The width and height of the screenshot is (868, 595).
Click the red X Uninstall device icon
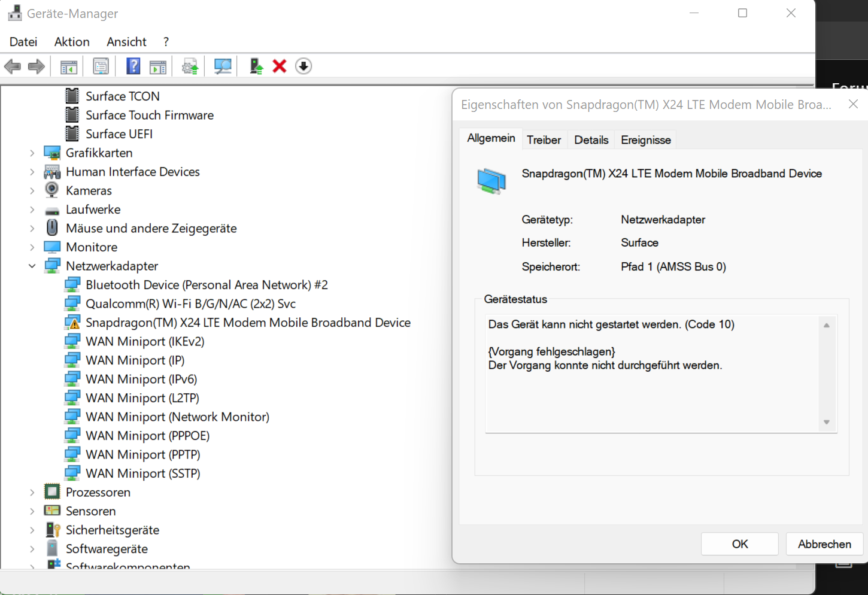click(x=280, y=66)
